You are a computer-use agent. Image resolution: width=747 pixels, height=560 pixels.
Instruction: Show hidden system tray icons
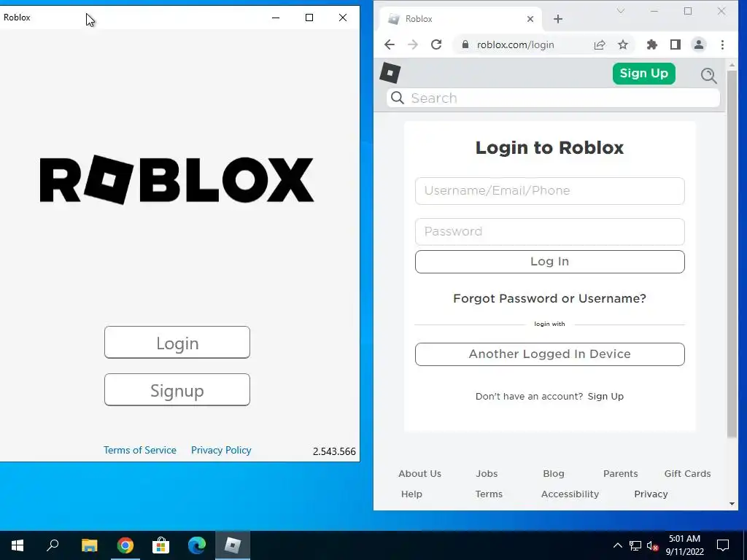click(617, 545)
